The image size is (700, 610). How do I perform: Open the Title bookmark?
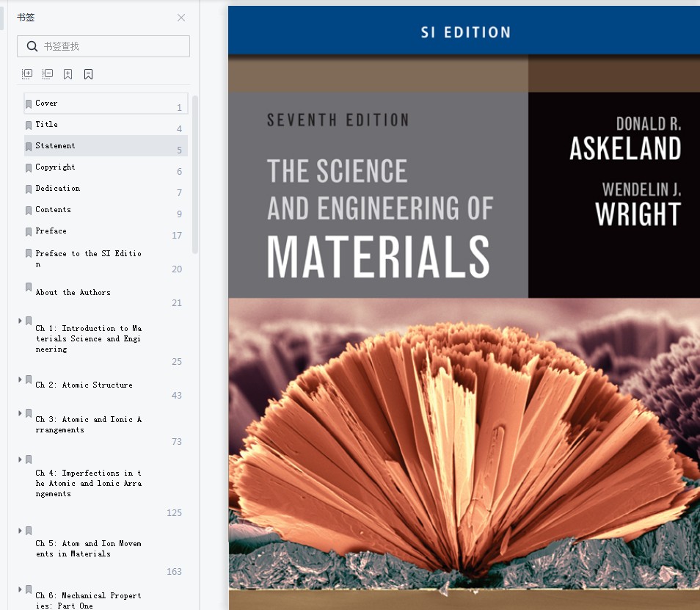[x=106, y=125]
